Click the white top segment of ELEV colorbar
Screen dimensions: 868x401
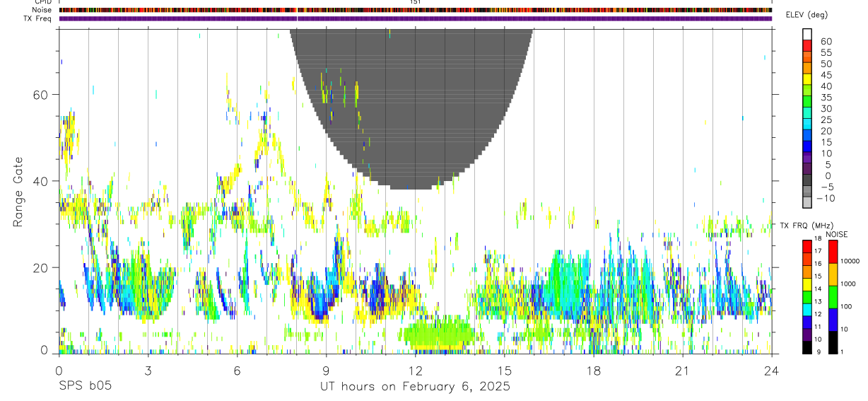(807, 34)
